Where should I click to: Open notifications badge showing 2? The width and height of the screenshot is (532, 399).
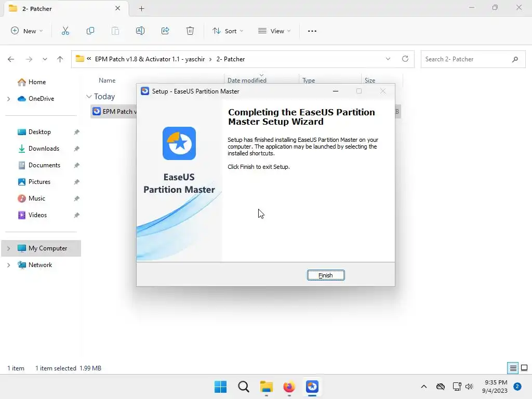pyautogui.click(x=517, y=387)
